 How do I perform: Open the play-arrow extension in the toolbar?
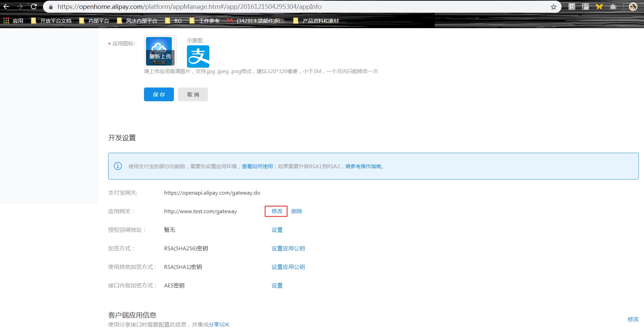click(572, 7)
